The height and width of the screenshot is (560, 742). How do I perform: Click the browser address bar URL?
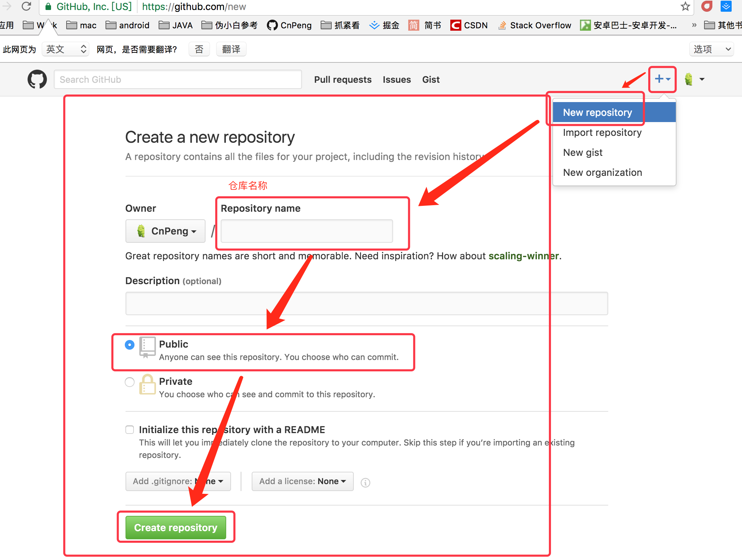coord(194,7)
